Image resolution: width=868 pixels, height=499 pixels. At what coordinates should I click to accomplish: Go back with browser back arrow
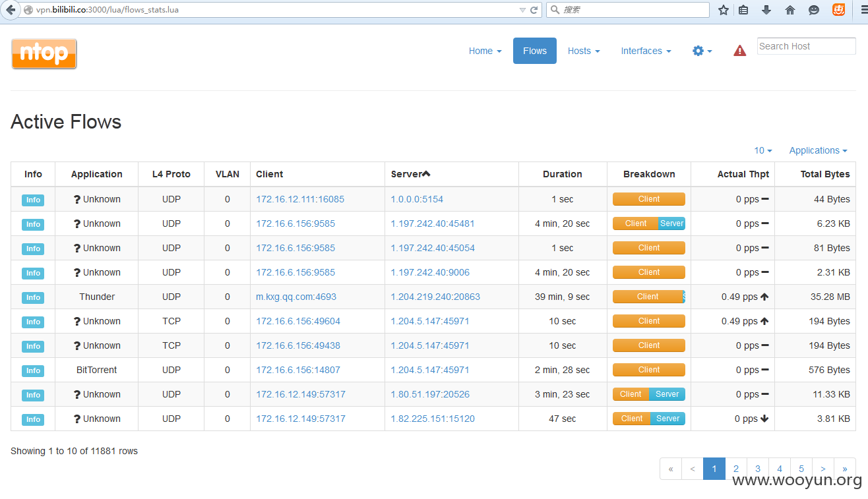(x=11, y=10)
